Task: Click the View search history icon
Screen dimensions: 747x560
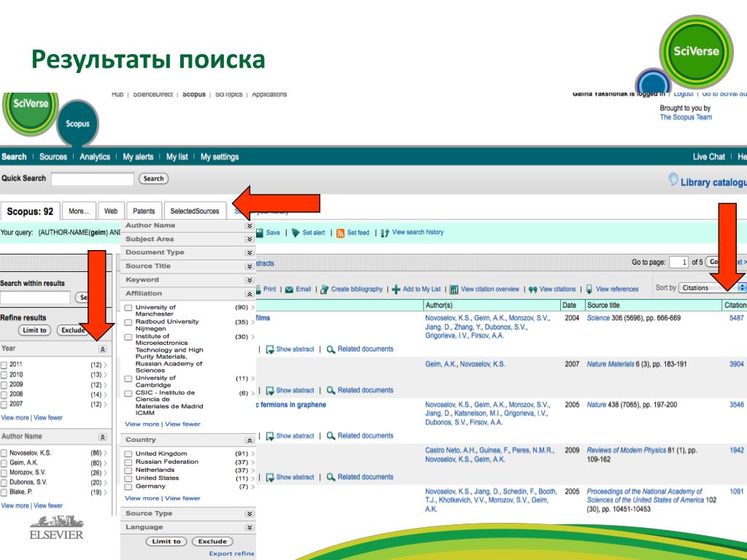Action: pos(385,233)
